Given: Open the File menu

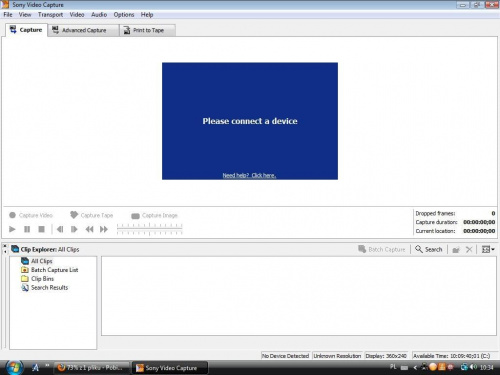Looking at the screenshot, I should [8, 15].
